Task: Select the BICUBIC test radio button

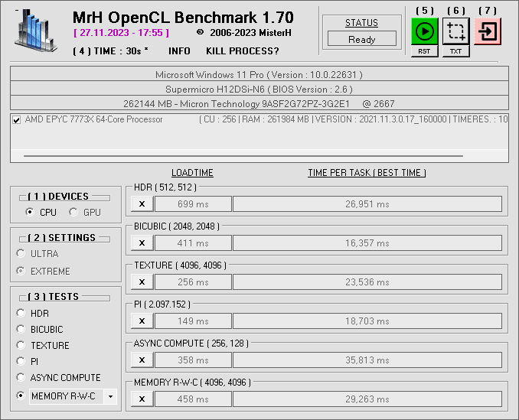Action: [21, 329]
